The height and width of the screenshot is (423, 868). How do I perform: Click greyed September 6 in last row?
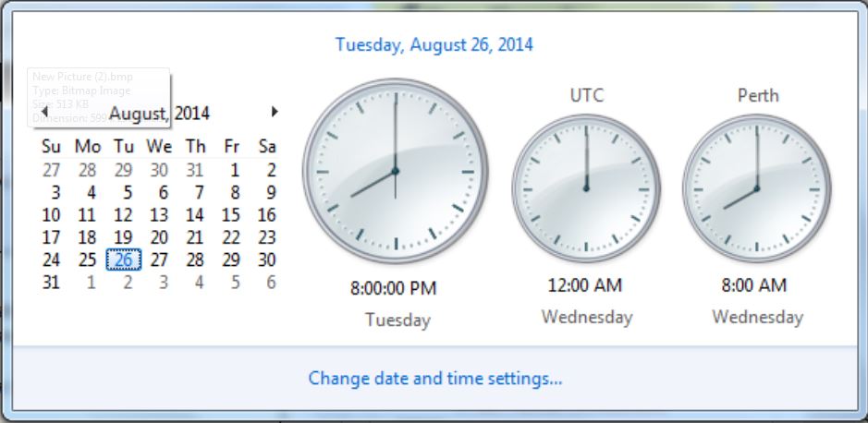(x=270, y=284)
